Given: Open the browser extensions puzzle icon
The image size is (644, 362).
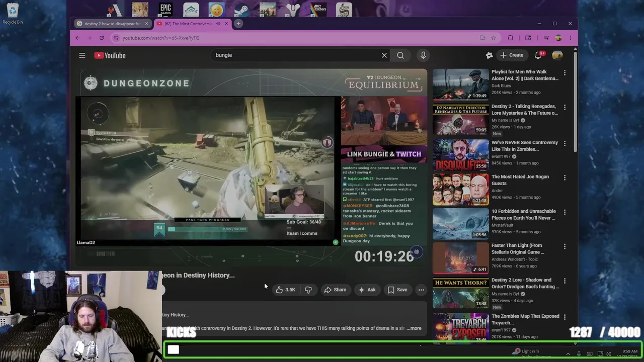Looking at the screenshot, I should tap(510, 38).
